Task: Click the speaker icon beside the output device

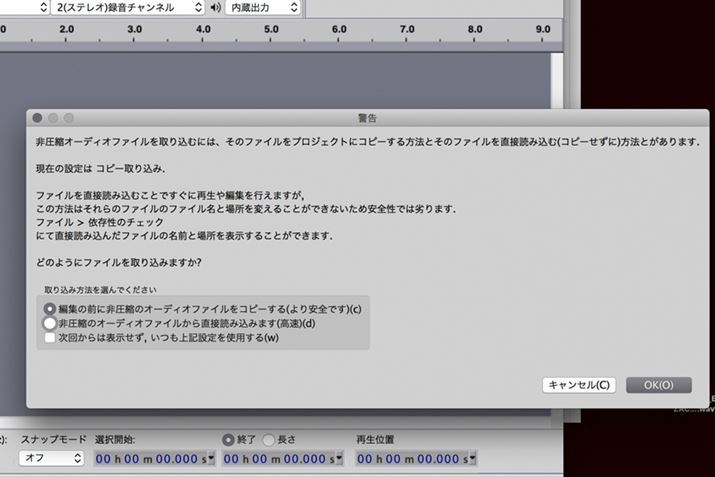Action: click(214, 8)
